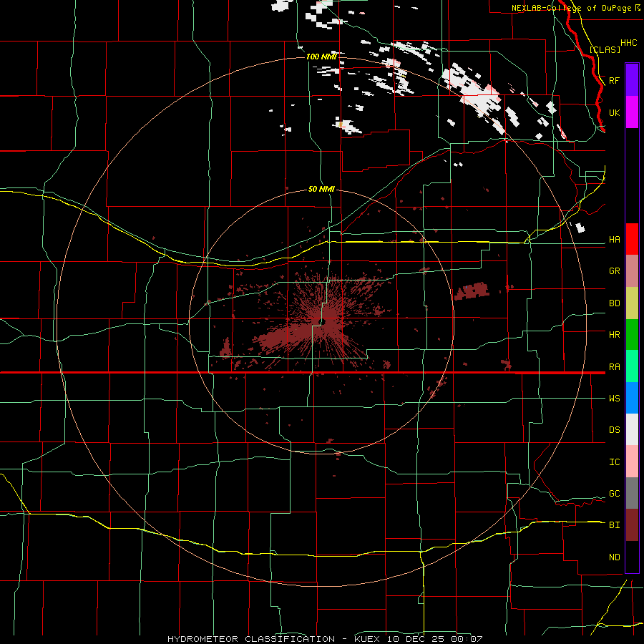Click the 'HHC' product code text
The image size is (644, 644).
628,43
